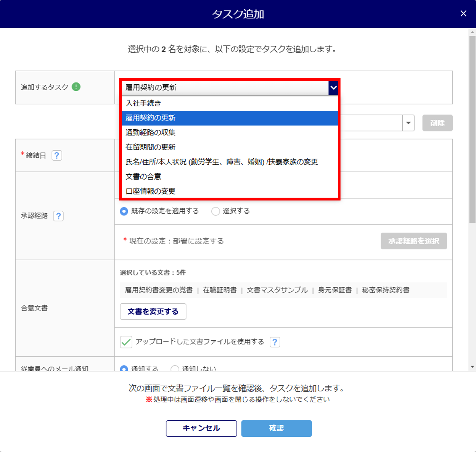The width and height of the screenshot is (476, 452).
Task: Open help icon next to 締結日
Action: coord(57,155)
